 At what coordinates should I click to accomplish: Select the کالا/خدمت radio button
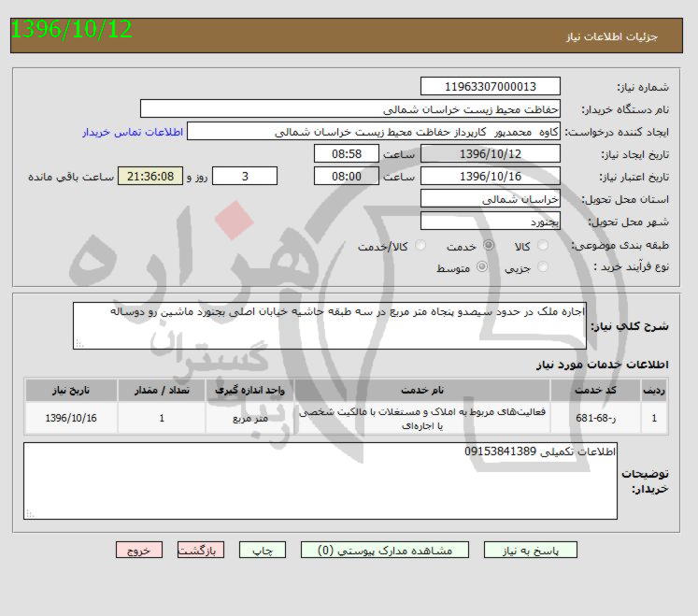click(x=420, y=245)
